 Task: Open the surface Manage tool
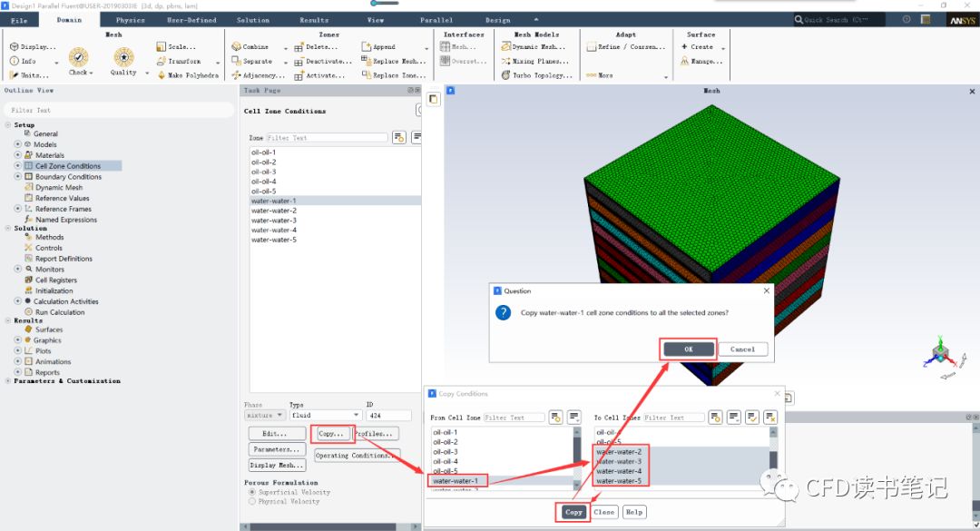point(701,62)
